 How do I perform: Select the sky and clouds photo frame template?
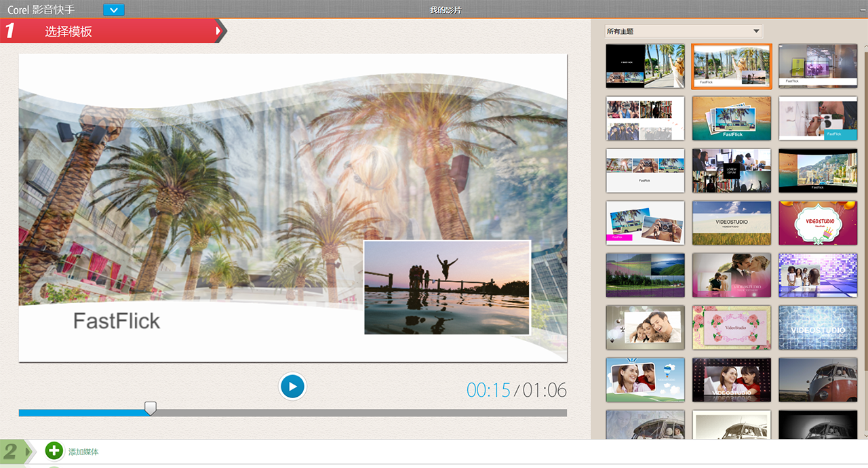[x=645, y=380]
